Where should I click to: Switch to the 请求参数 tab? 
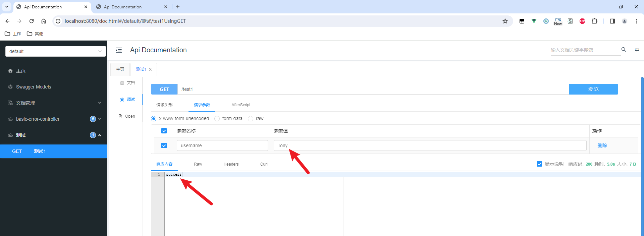tap(202, 105)
